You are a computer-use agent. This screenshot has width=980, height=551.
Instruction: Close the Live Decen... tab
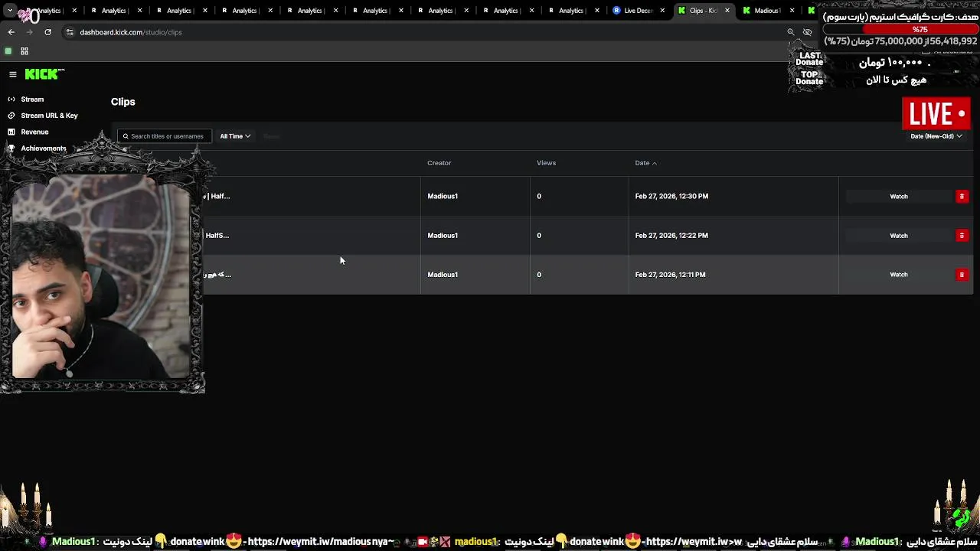[661, 11]
